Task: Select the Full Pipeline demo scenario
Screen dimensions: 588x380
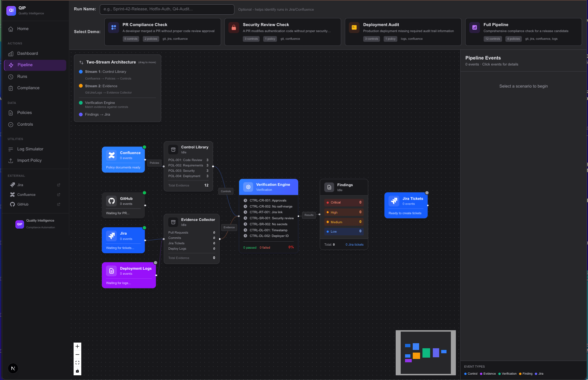Action: point(523,31)
